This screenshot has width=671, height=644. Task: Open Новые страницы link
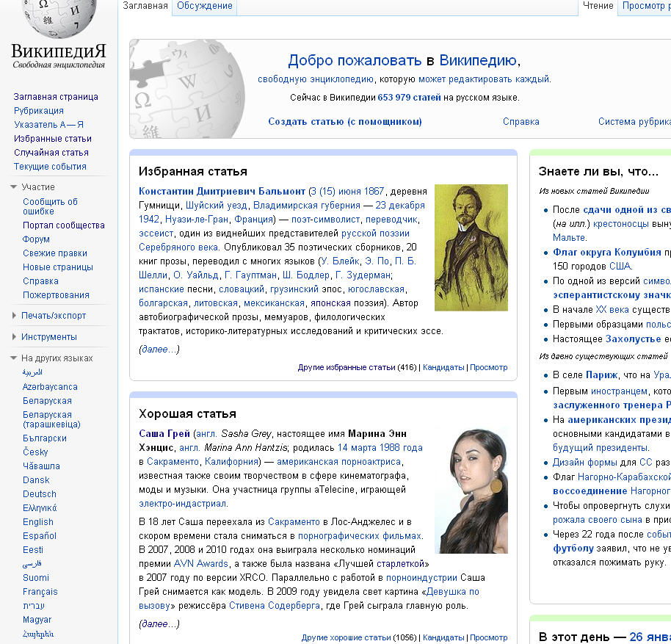pos(58,267)
